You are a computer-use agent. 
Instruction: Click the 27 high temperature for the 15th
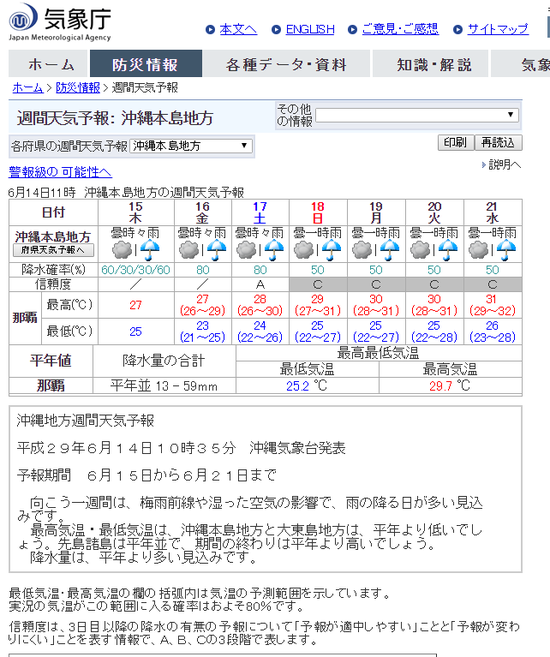136,305
